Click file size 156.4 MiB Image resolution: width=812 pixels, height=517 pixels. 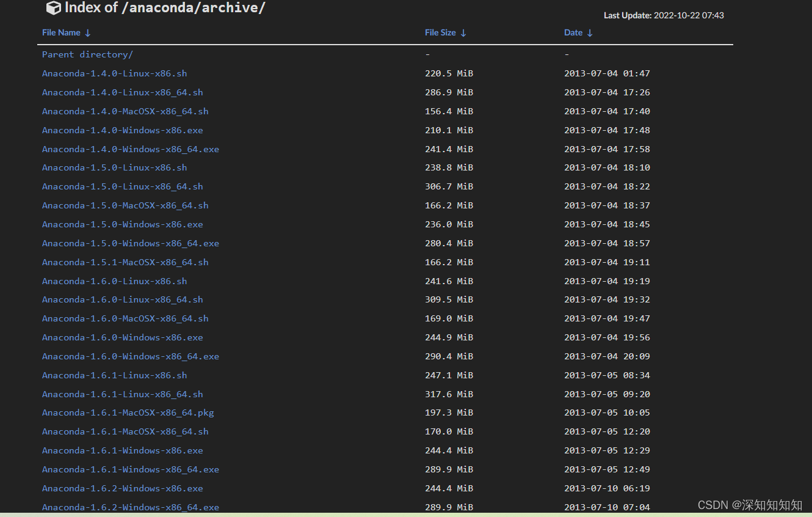pos(449,111)
